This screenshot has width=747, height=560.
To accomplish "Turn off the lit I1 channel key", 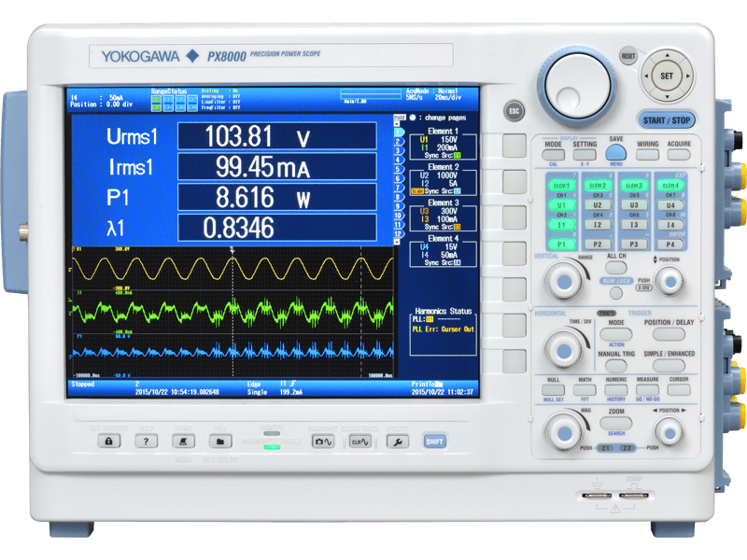I will coord(562,225).
